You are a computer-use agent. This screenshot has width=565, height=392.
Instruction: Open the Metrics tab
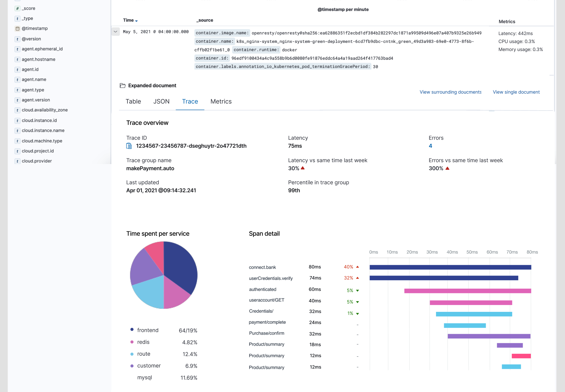[x=221, y=101]
